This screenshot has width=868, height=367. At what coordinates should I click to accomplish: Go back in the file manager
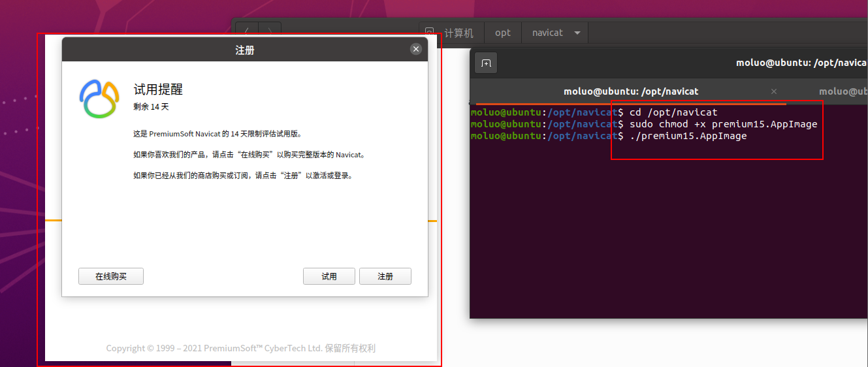pos(247,32)
